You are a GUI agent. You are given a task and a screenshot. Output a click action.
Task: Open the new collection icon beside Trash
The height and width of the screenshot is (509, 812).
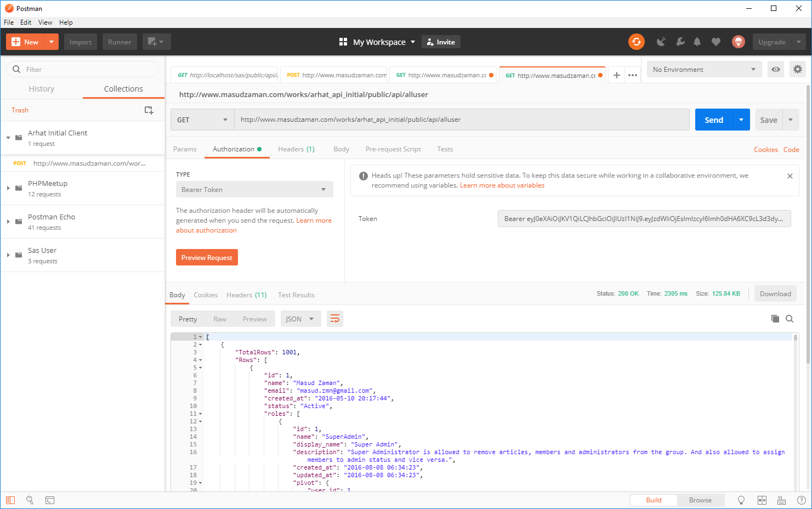click(149, 110)
